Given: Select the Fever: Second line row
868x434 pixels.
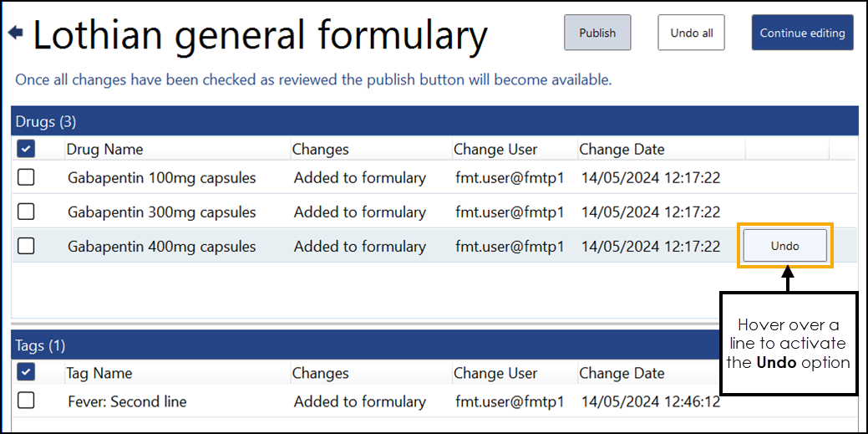Looking at the screenshot, I should click(x=127, y=402).
